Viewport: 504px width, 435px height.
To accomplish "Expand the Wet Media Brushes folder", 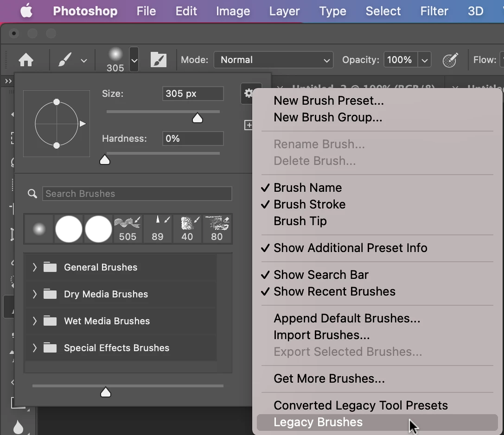I will pyautogui.click(x=35, y=321).
